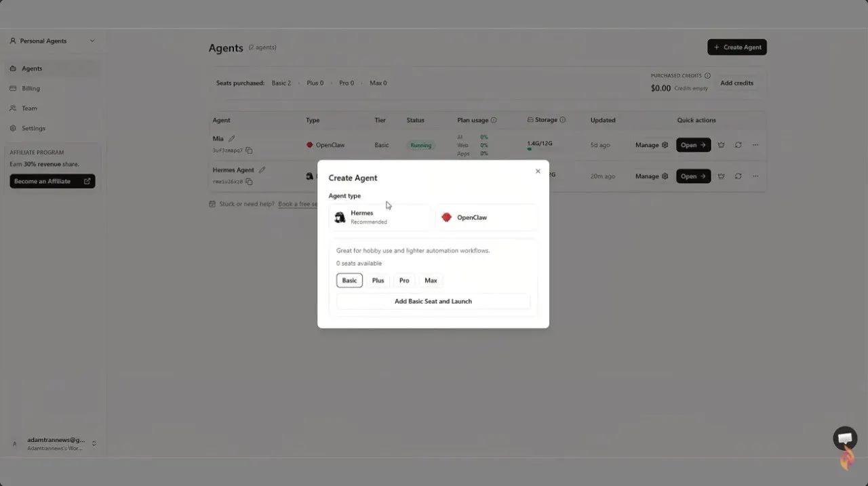
Task: Copy the Hermes Agent ID
Action: (x=249, y=182)
